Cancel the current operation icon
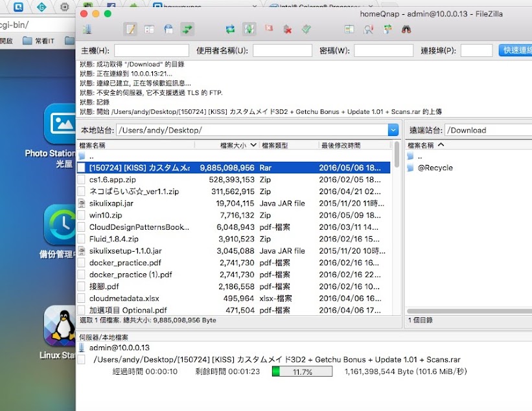The height and width of the screenshot is (411, 532). pyautogui.click(x=269, y=28)
